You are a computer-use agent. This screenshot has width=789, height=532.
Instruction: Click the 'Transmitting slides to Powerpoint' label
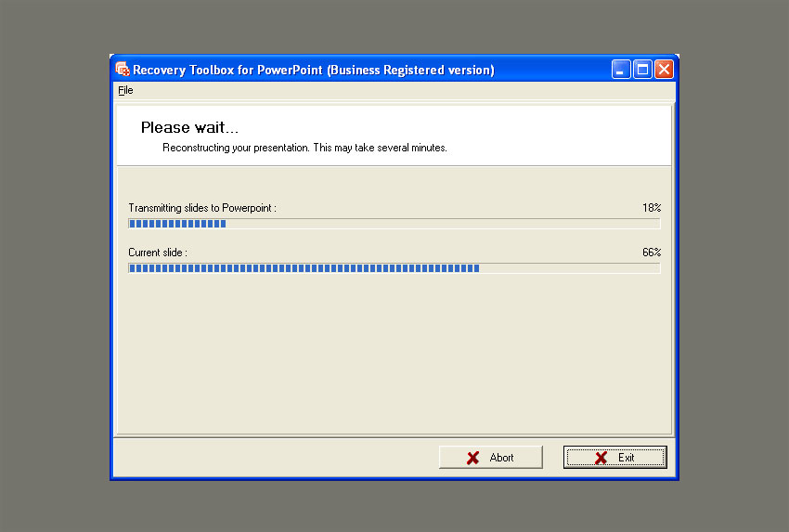[202, 208]
